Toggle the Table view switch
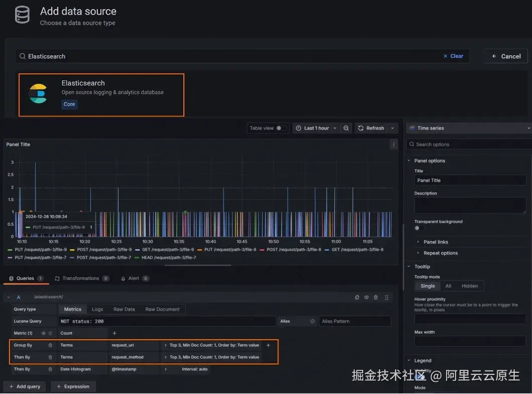This screenshot has width=532, height=394. pos(281,128)
